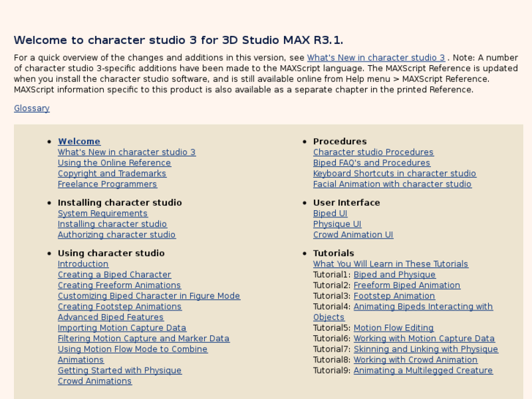Go to Creating a Biped Character
Screen dimensions: 532x399
tap(114, 275)
